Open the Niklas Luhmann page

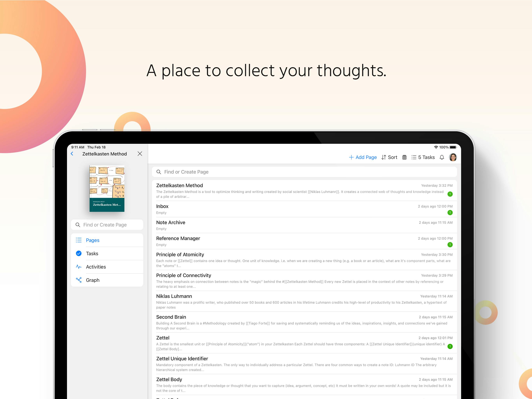click(x=304, y=301)
